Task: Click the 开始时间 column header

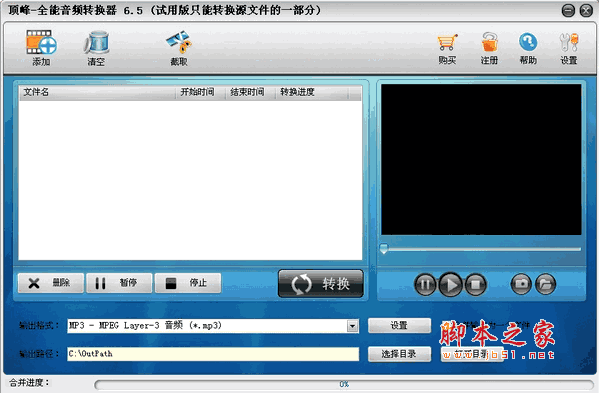Action: pos(201,92)
